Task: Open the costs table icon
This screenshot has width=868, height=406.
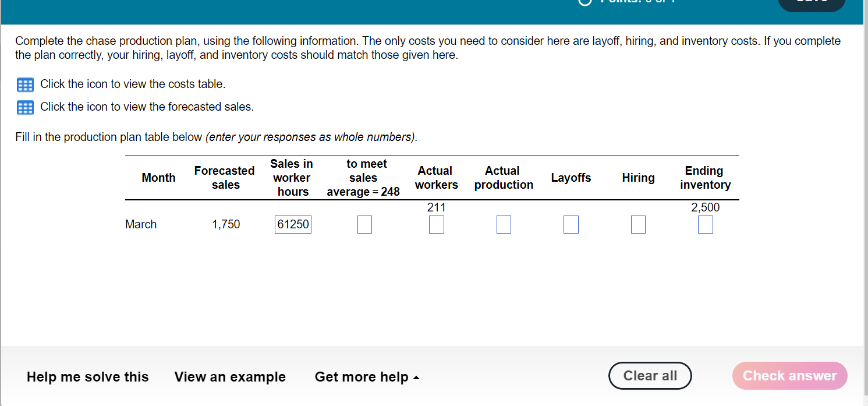Action: pos(25,84)
